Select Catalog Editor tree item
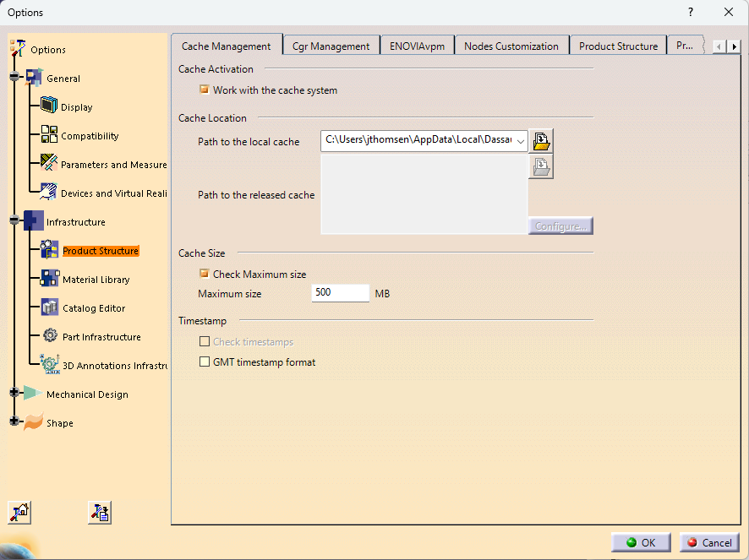This screenshot has width=749, height=560. pyautogui.click(x=94, y=308)
